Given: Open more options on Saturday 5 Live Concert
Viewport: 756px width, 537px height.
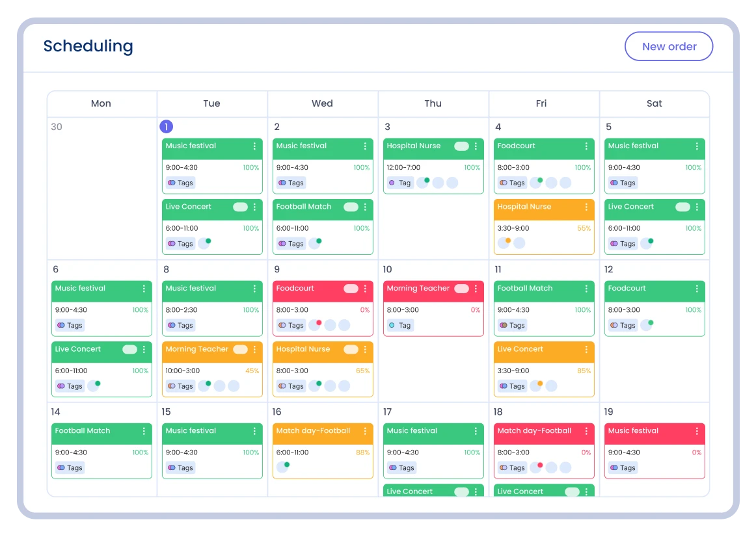Looking at the screenshot, I should click(x=697, y=207).
